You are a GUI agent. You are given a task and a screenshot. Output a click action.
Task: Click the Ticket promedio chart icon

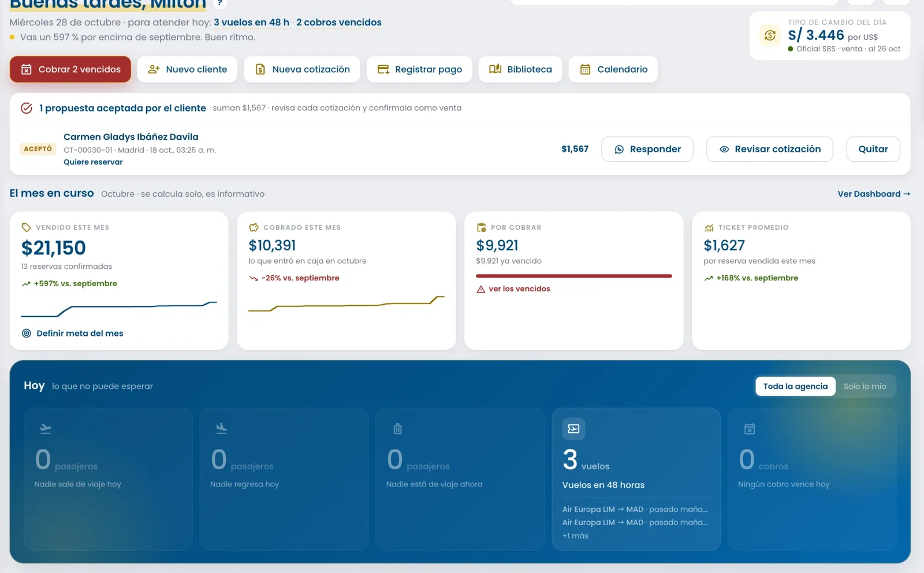click(x=709, y=227)
